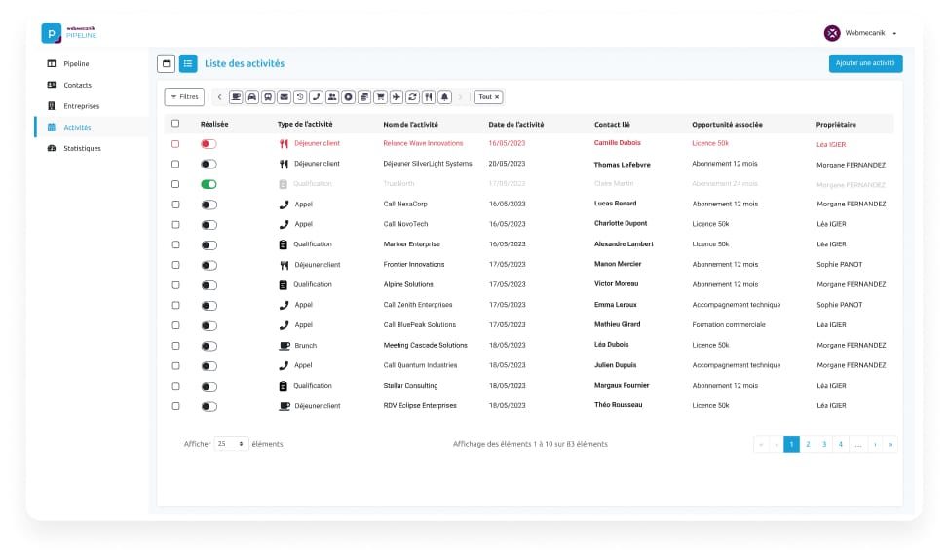The width and height of the screenshot is (949, 560).
Task: Go to page 3 in pagination
Action: coord(824,444)
